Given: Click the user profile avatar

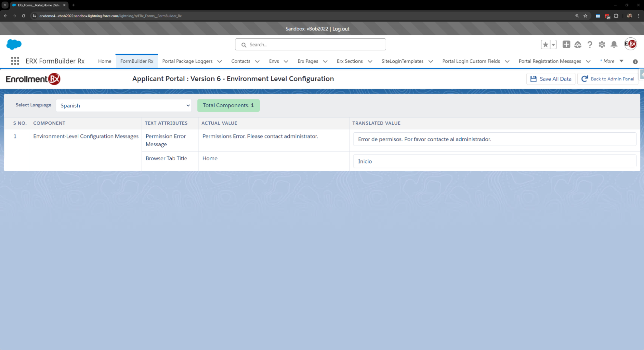Looking at the screenshot, I should pos(630,44).
